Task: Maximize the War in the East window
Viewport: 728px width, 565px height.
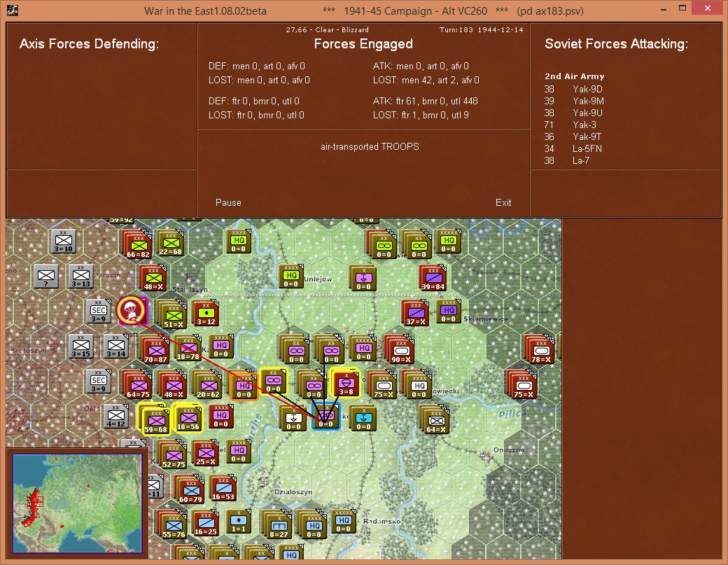Action: pos(682,8)
